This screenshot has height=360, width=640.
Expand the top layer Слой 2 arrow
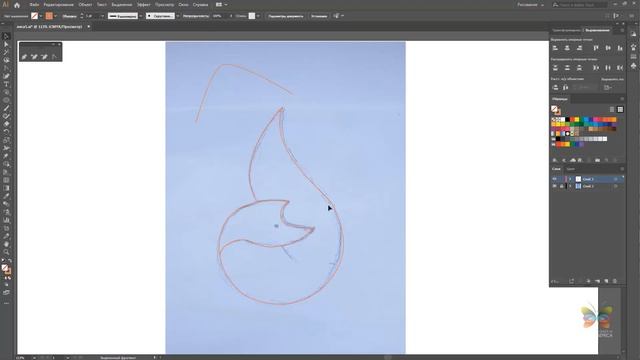pos(571,179)
